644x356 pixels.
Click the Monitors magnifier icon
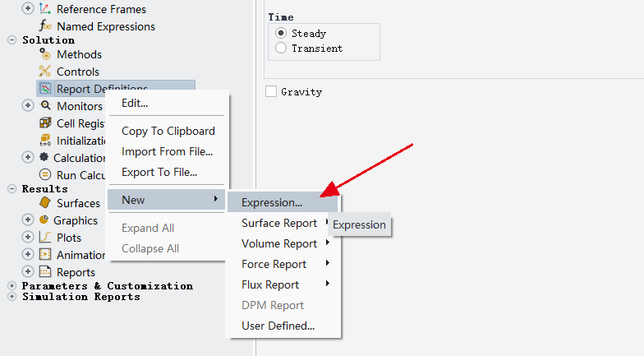45,106
